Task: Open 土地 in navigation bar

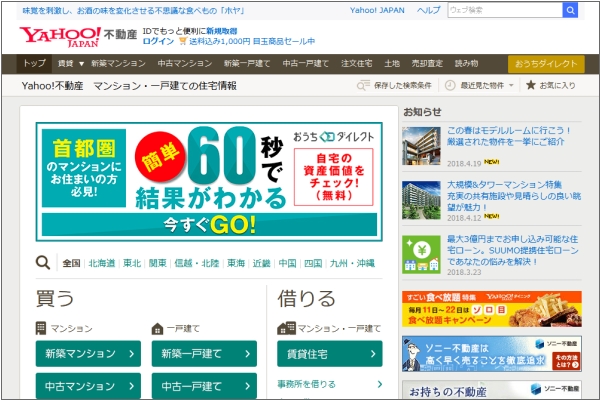Action: point(392,64)
